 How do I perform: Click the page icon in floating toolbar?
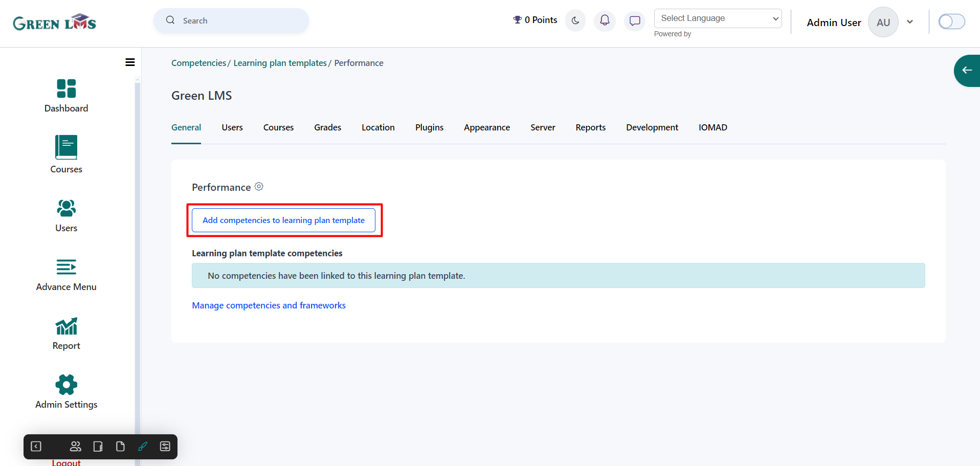(120, 447)
